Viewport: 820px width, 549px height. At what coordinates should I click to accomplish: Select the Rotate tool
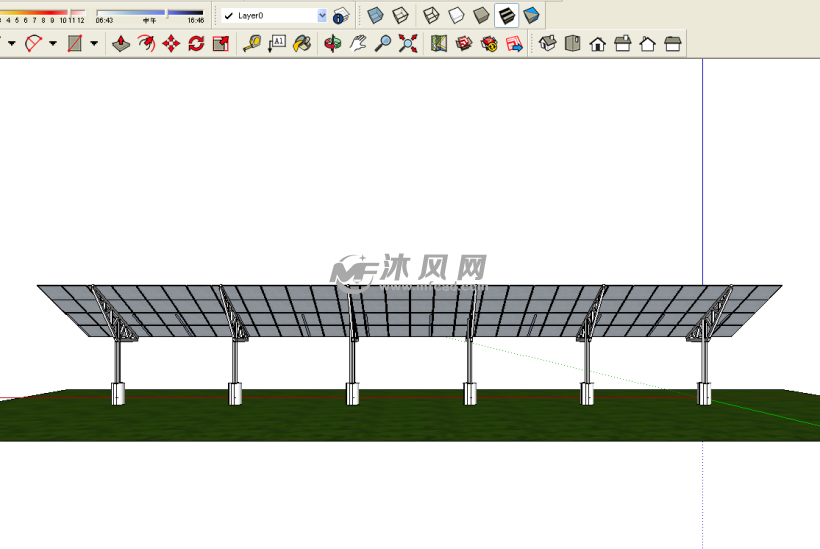pyautogui.click(x=197, y=43)
